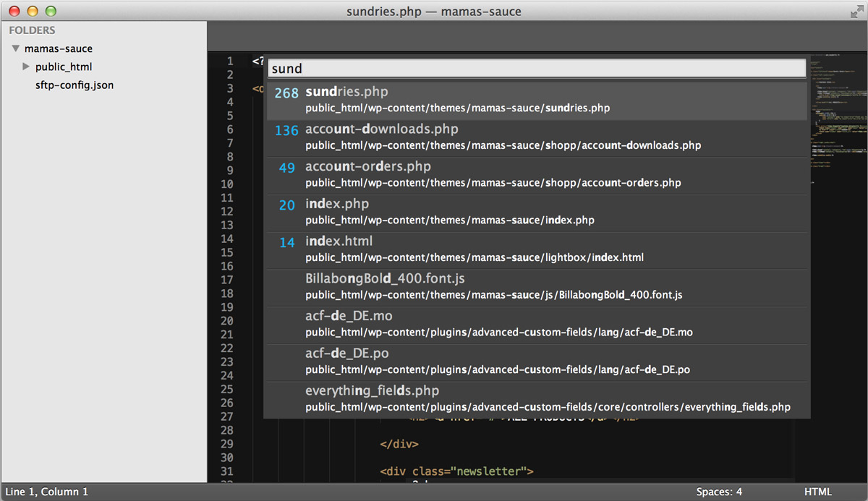Click the Line 1, Column 1 status indicator

pyautogui.click(x=46, y=491)
